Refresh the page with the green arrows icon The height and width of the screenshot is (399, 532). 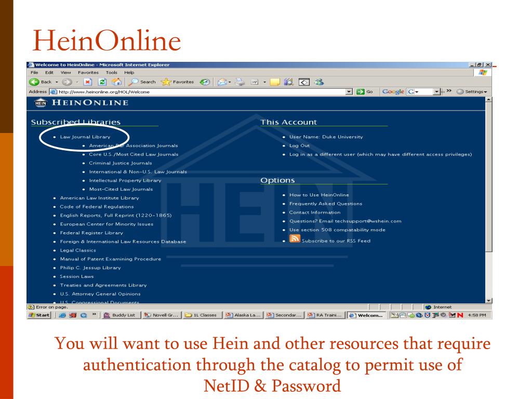point(102,82)
